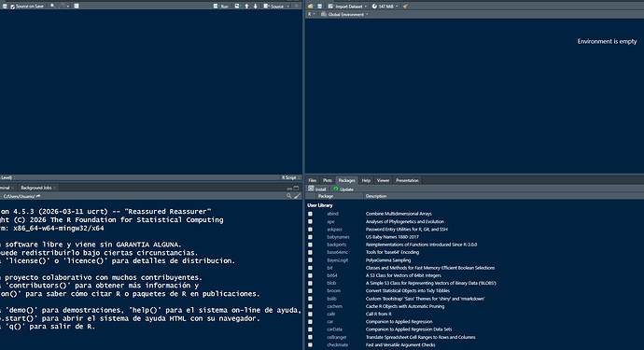This screenshot has height=350, width=644.
Task: Go to previous section with up arrow
Action: pyautogui.click(x=246, y=7)
